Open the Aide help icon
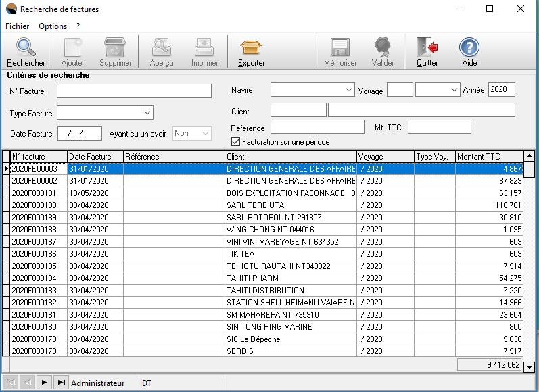539x392 pixels. coord(469,47)
